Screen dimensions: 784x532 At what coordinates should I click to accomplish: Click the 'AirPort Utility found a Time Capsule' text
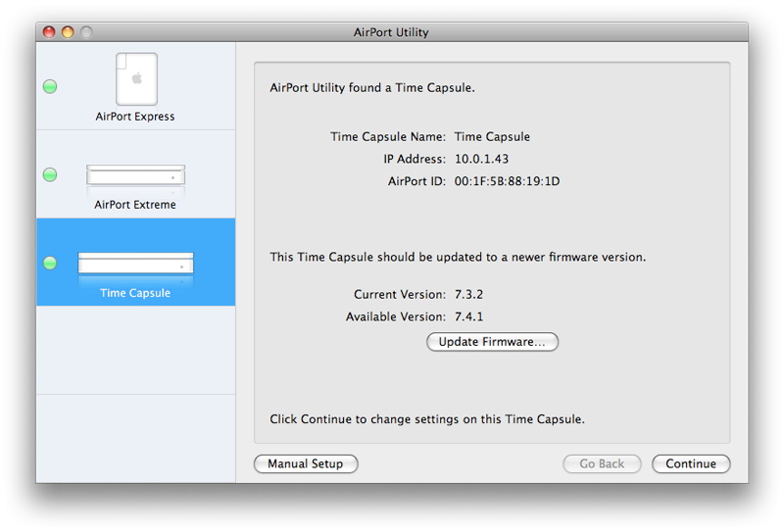(372, 88)
